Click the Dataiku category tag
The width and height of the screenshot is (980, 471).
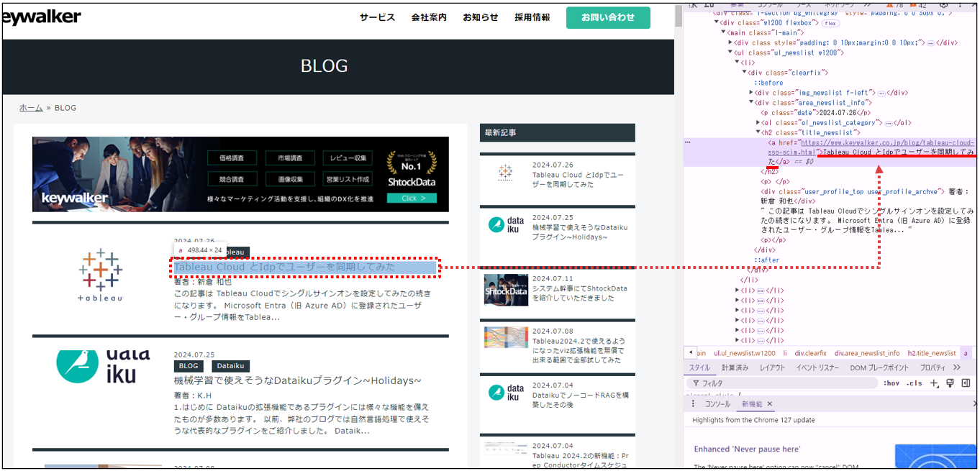click(231, 366)
